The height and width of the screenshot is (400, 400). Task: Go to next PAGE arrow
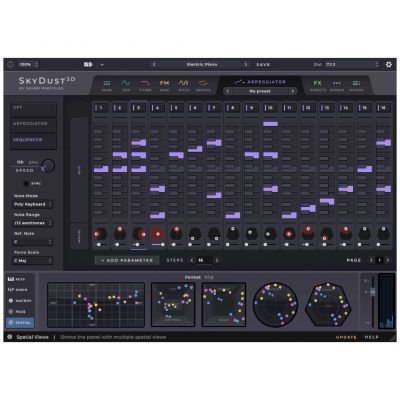(x=388, y=260)
